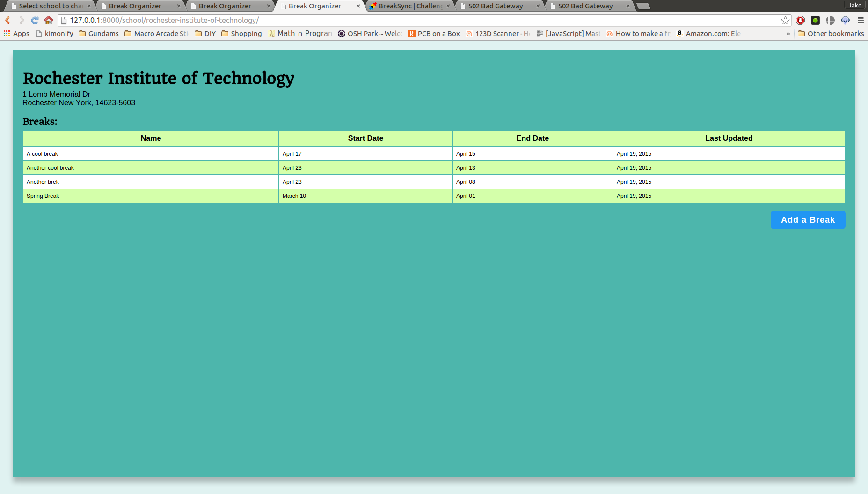
Task: Click the End Date column header
Action: pos(532,138)
